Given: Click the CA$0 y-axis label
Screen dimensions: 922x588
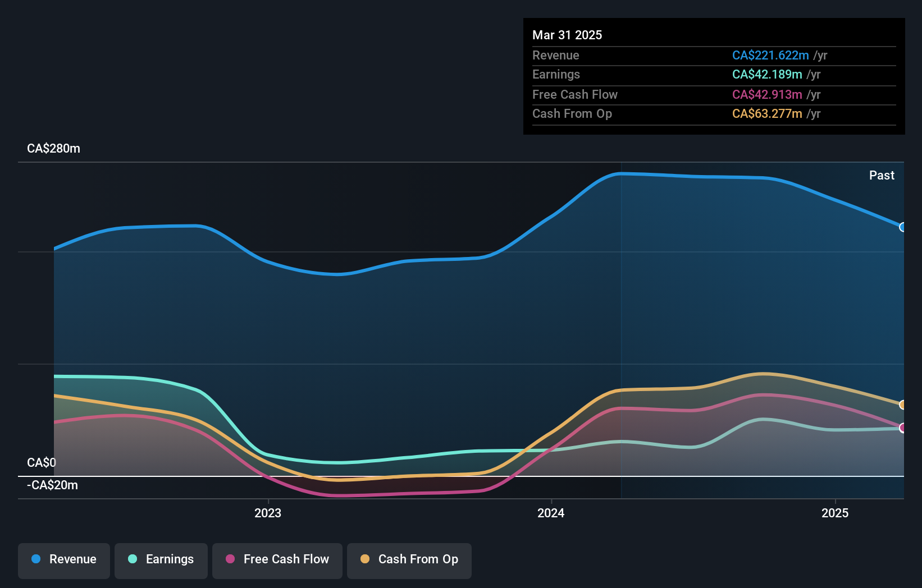Looking at the screenshot, I should click(x=42, y=462).
